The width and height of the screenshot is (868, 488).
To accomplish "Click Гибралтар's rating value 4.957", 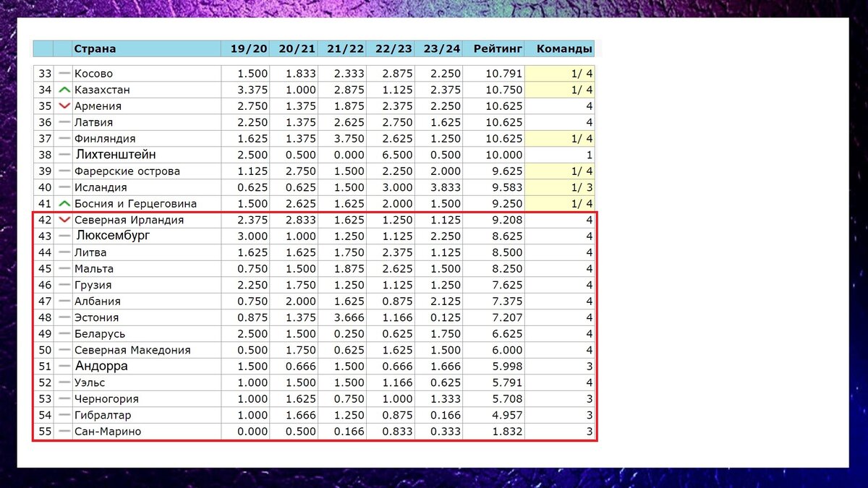I will pos(507,416).
